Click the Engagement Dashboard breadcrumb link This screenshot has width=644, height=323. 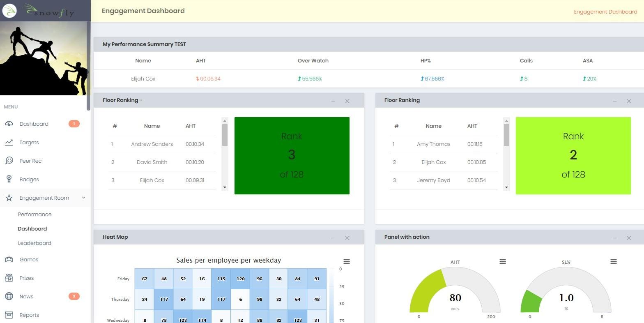[605, 12]
